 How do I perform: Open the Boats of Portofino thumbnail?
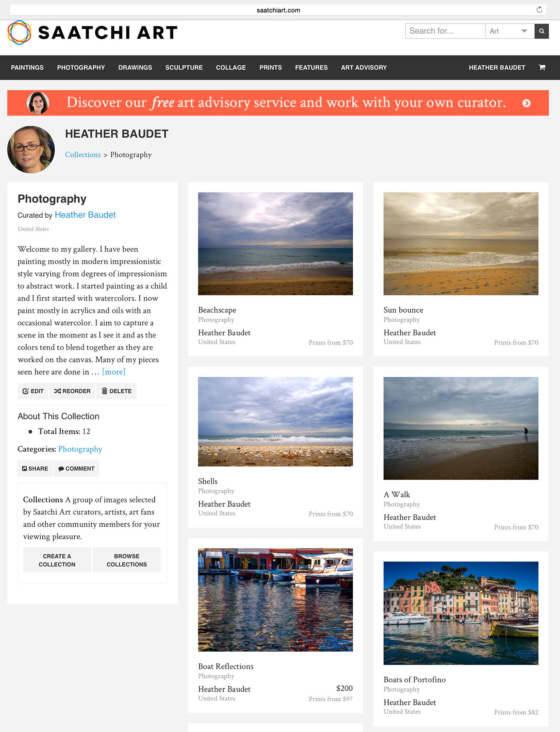pos(461,613)
